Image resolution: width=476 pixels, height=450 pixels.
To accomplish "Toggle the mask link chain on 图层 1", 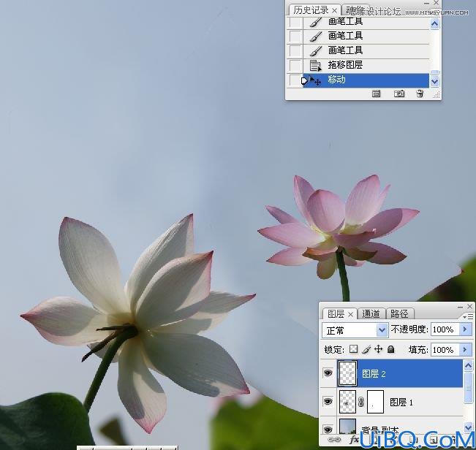I will pyautogui.click(x=360, y=402).
